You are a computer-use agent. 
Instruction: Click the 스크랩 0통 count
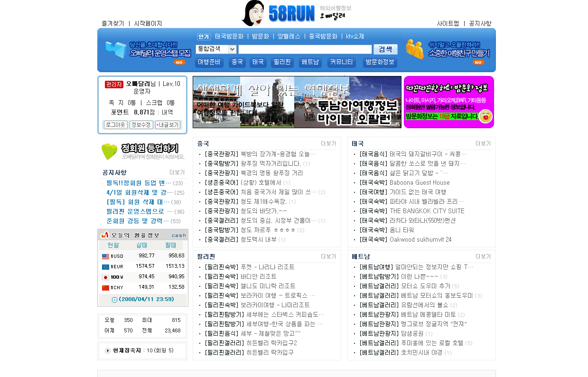[x=160, y=103]
